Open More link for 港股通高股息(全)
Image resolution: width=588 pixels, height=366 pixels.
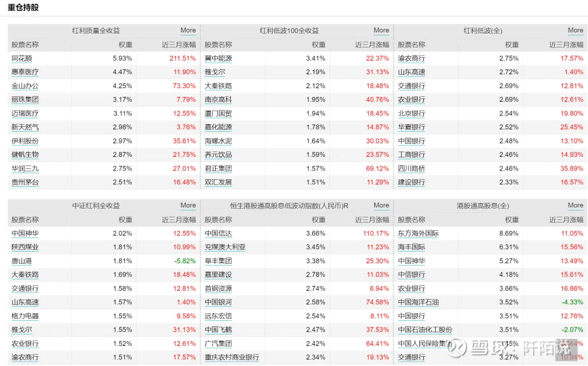coord(575,205)
